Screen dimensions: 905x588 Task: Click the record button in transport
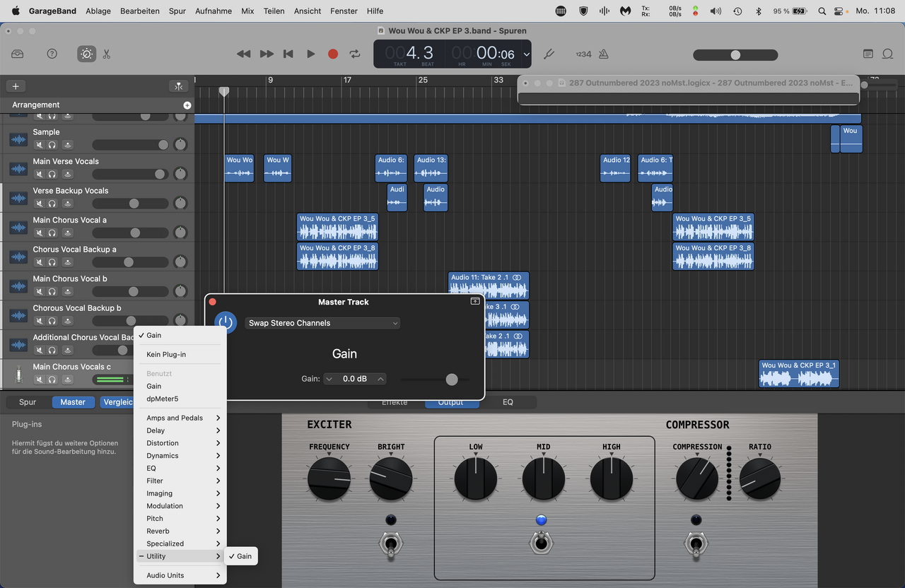pos(333,54)
